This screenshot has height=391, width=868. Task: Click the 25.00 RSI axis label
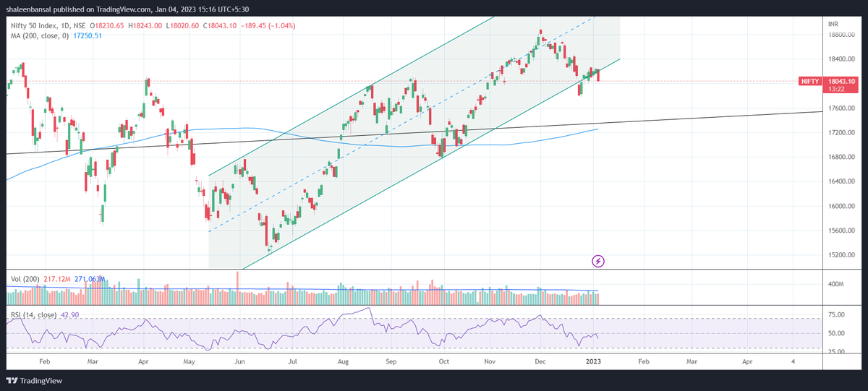pyautogui.click(x=836, y=352)
